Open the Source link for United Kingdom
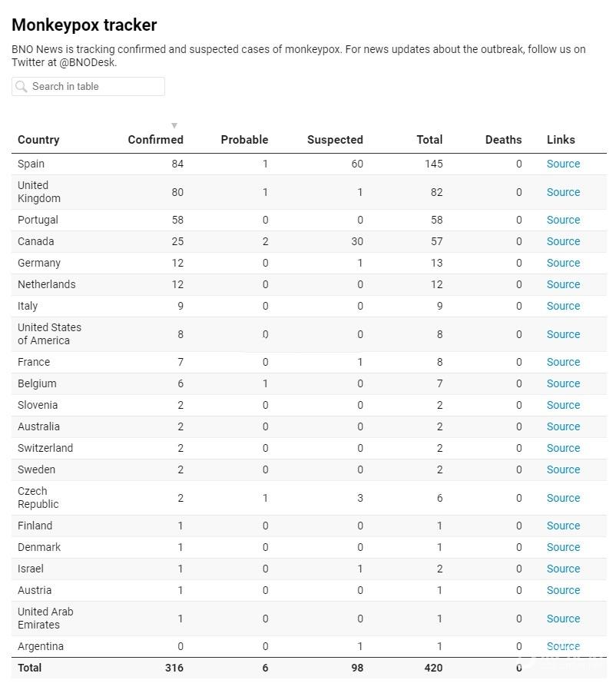 click(x=563, y=192)
